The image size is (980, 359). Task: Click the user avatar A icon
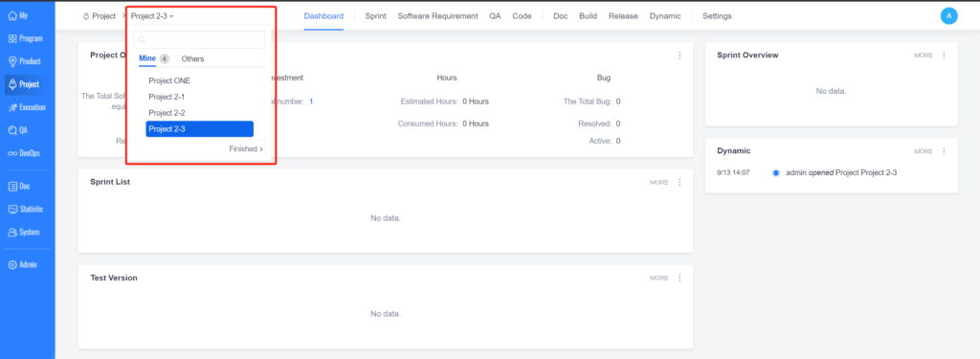click(948, 16)
